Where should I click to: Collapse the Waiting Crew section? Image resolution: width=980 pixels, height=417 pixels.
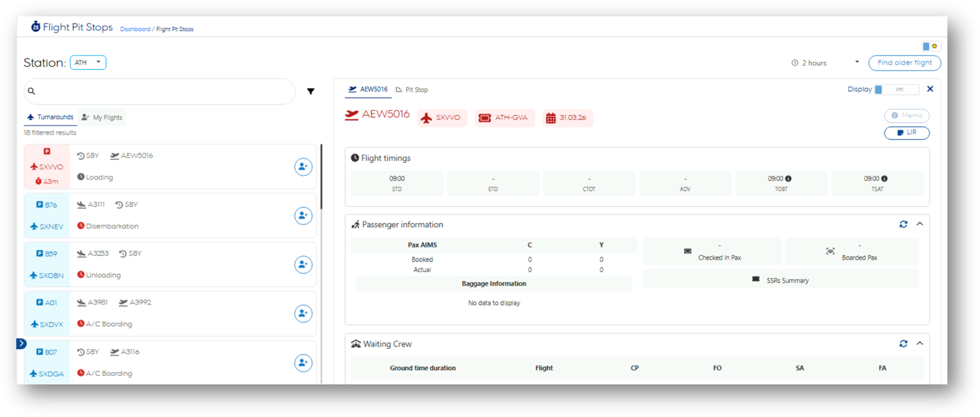920,344
